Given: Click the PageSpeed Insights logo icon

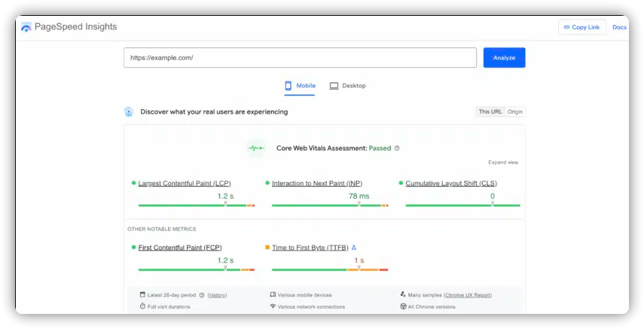Looking at the screenshot, I should pos(26,27).
